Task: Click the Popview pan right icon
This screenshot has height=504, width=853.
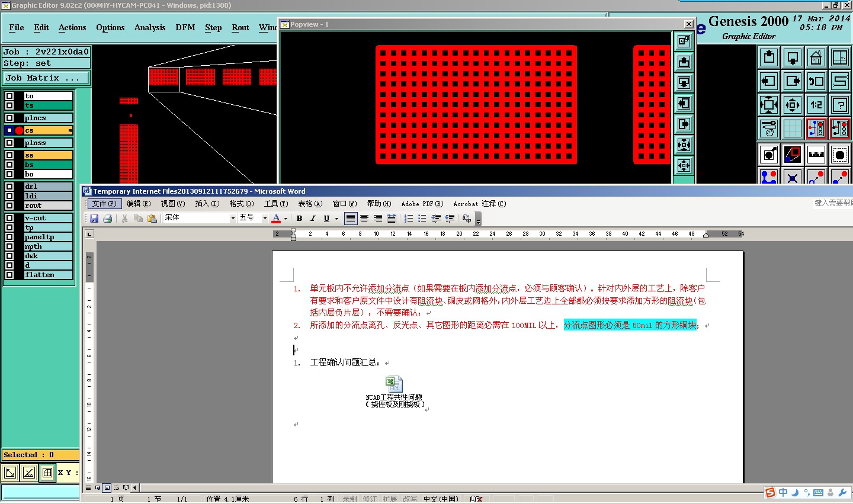Action: 684,124
